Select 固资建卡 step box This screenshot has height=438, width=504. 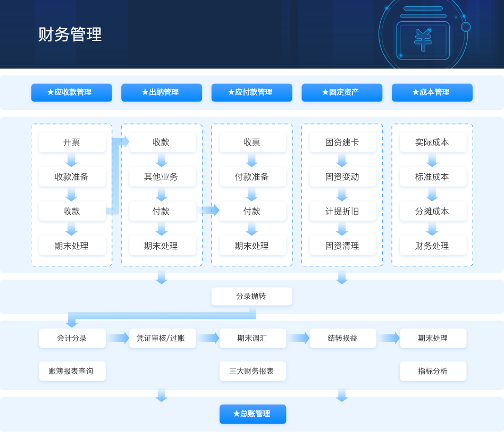343,142
